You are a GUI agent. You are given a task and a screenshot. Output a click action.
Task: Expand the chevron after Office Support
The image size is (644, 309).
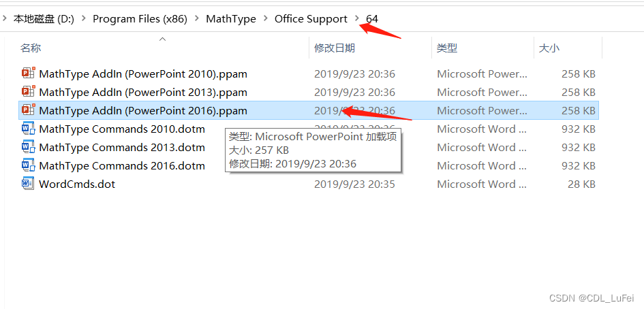[356, 18]
